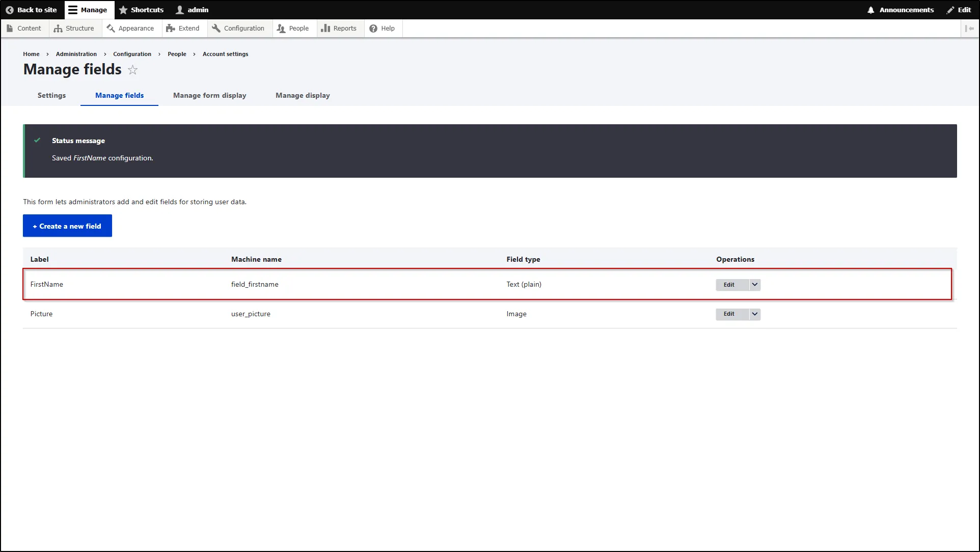Screen dimensions: 980x552
Task: Open the Account settings breadcrumb link
Action: [x=225, y=54]
